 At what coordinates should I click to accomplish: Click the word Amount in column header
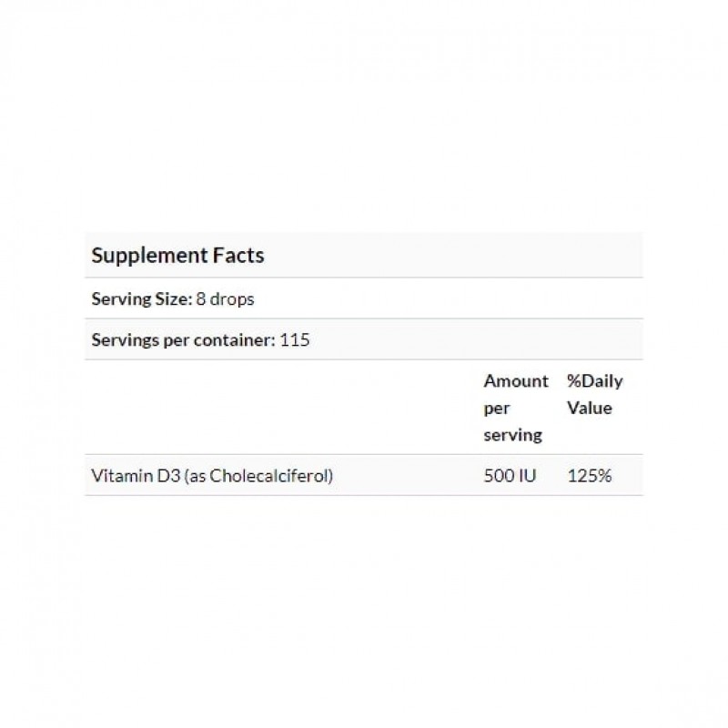coord(516,380)
